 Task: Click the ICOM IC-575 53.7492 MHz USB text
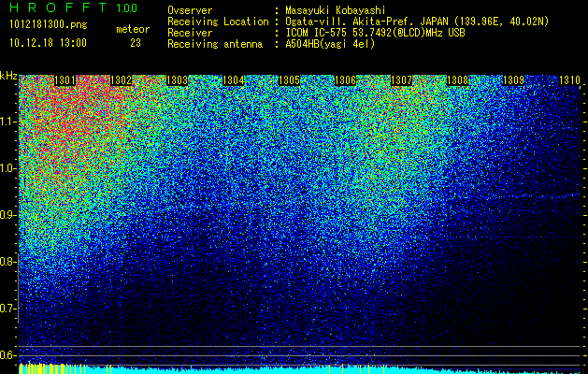(x=375, y=33)
